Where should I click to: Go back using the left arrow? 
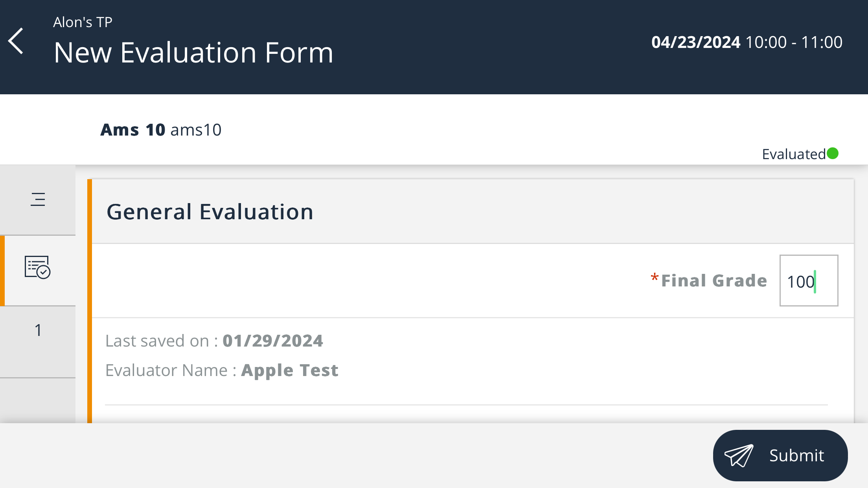pos(16,41)
